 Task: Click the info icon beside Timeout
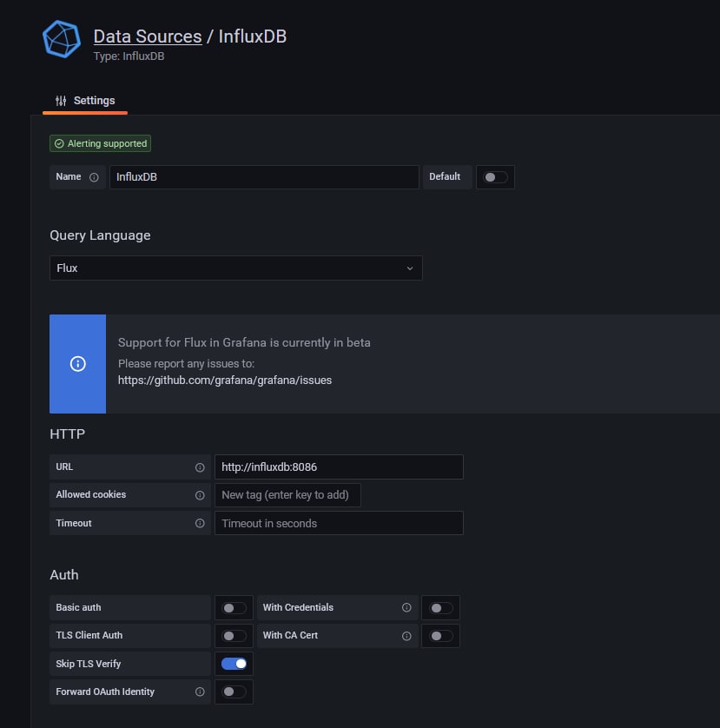tap(200, 523)
